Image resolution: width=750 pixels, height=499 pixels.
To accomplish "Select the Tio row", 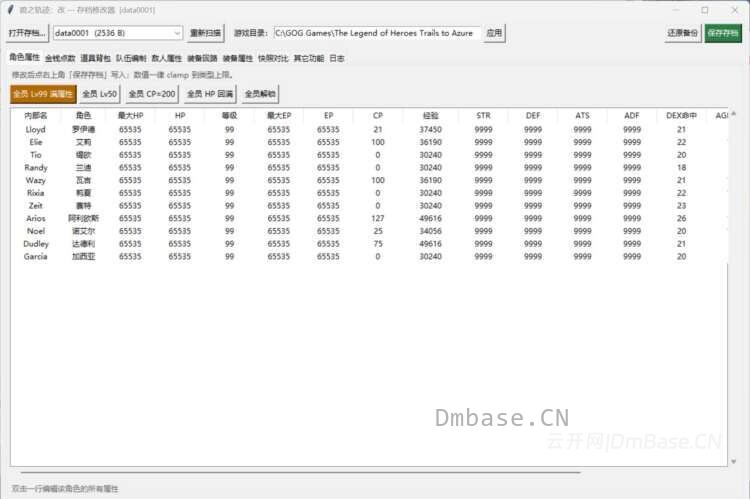I will click(x=369, y=155).
